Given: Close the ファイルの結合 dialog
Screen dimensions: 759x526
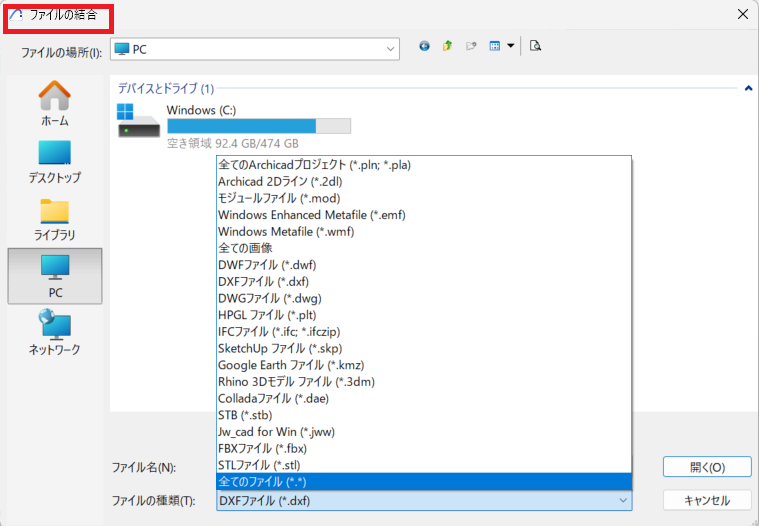Looking at the screenshot, I should (743, 15).
